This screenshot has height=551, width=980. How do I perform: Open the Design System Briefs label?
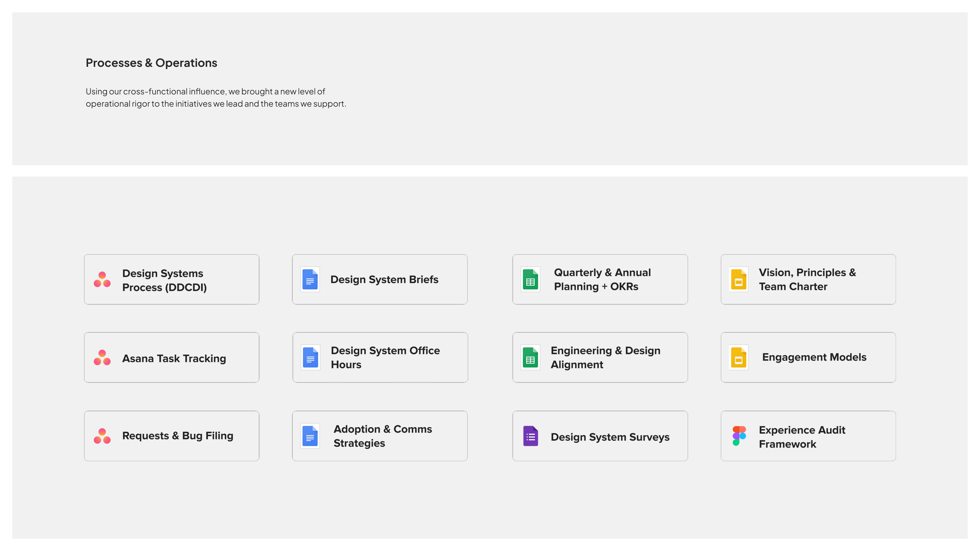pyautogui.click(x=384, y=280)
